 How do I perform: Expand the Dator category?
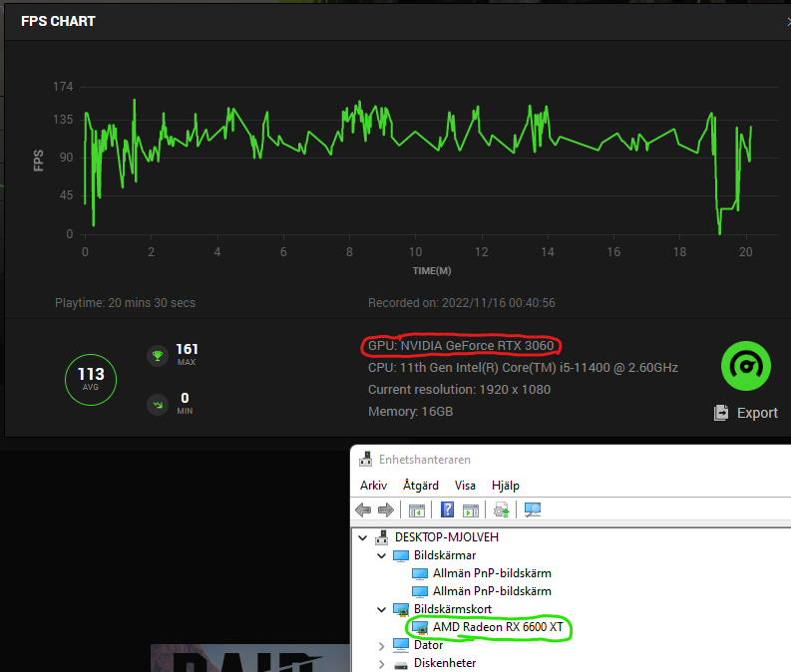[x=382, y=646]
